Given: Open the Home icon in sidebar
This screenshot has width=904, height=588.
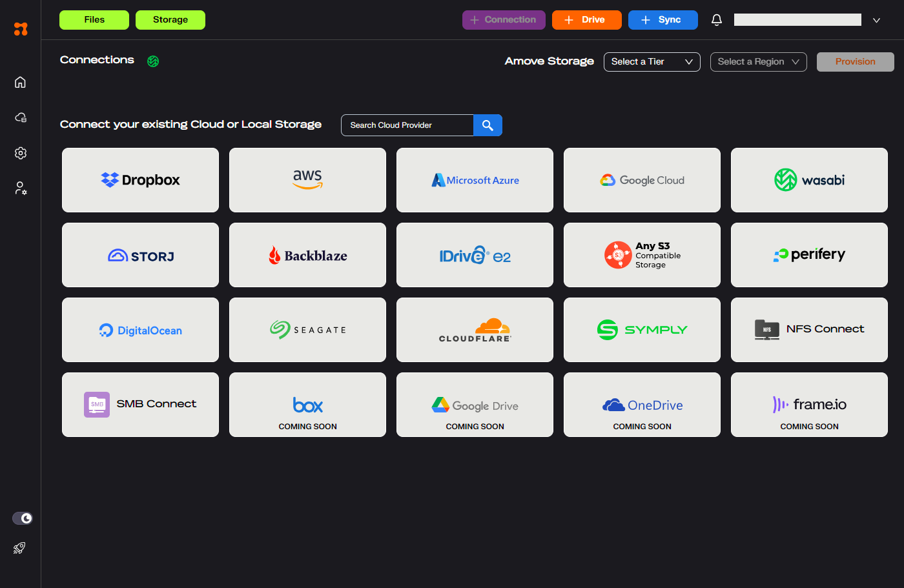Looking at the screenshot, I should point(20,82).
